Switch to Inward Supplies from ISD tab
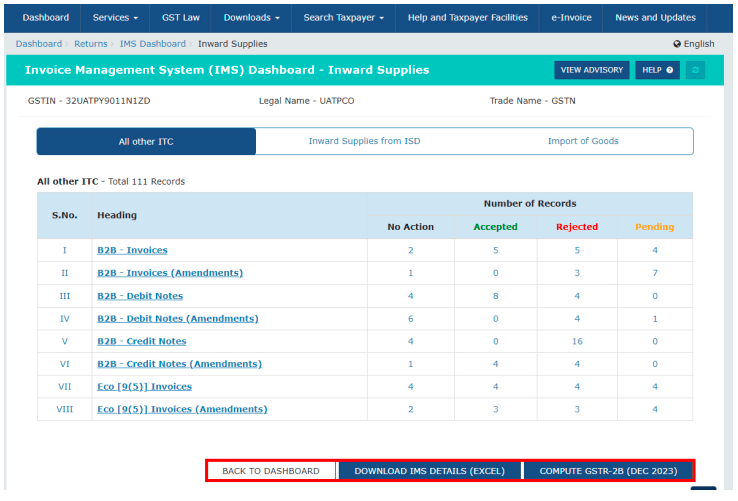738x501 pixels. pos(364,141)
